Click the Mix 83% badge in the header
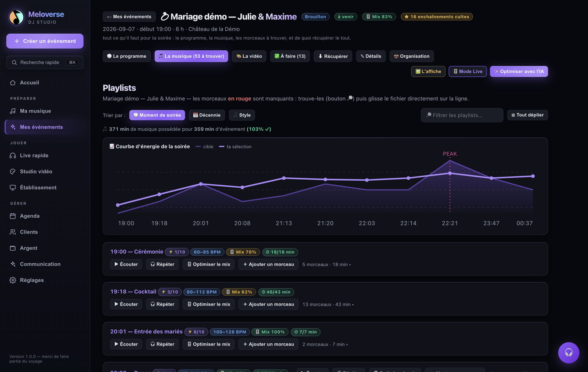The image size is (588, 372). pyautogui.click(x=379, y=17)
